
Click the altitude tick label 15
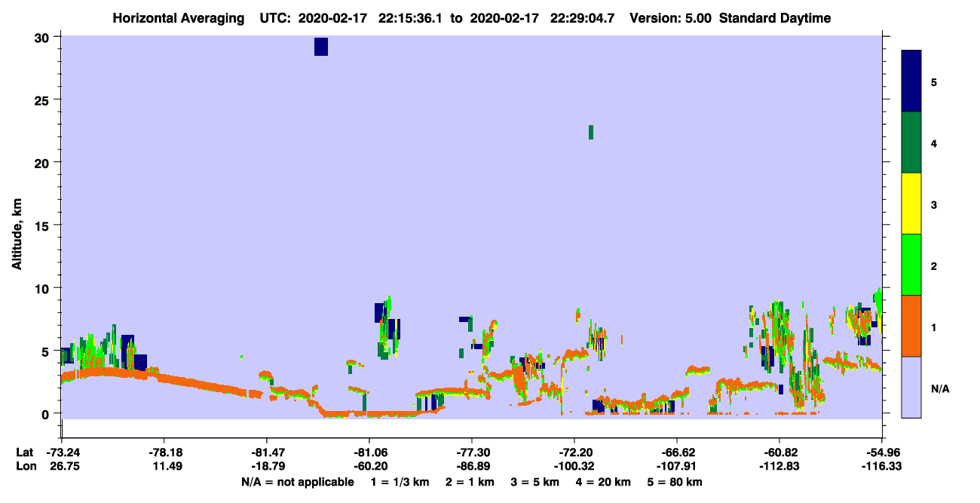[44, 225]
